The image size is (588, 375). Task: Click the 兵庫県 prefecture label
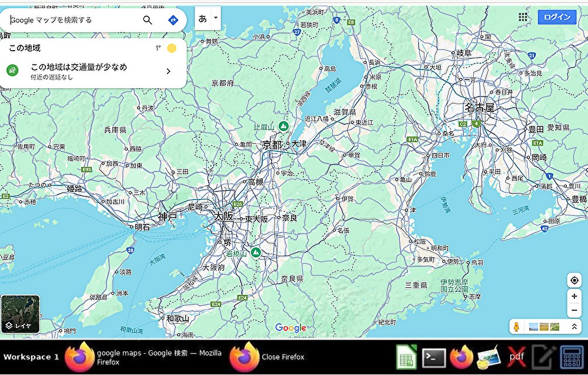pos(115,130)
